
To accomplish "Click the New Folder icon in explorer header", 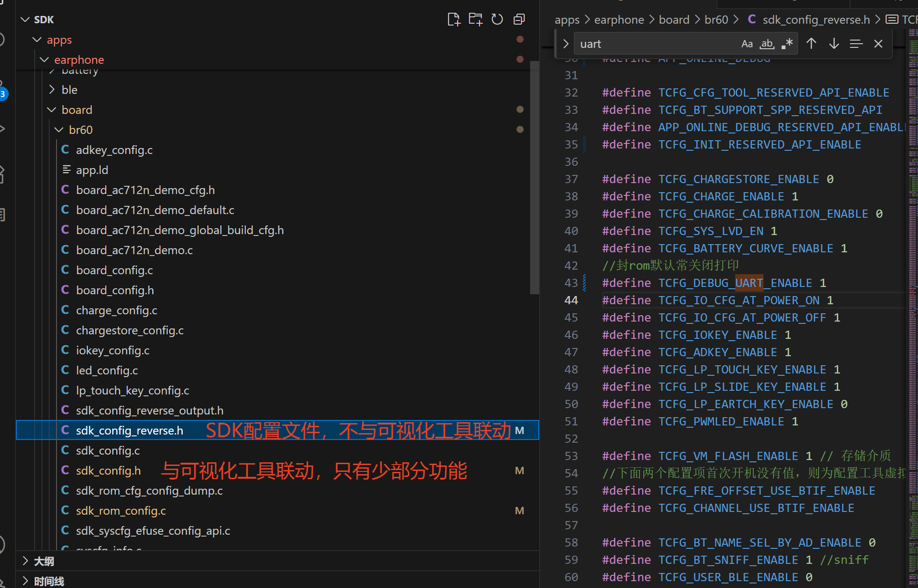I will (x=475, y=19).
